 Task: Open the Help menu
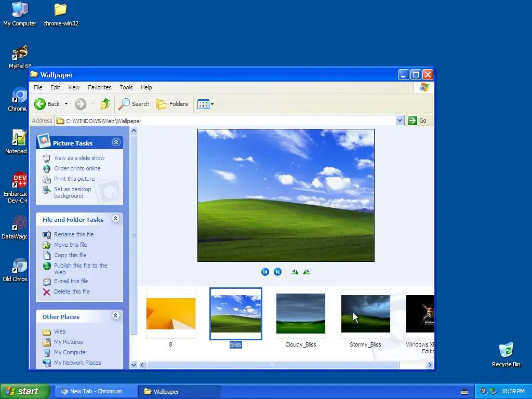[146, 87]
